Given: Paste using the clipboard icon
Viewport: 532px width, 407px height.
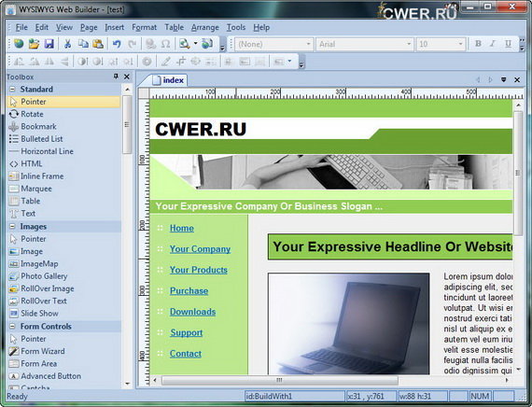Looking at the screenshot, I should [98, 44].
